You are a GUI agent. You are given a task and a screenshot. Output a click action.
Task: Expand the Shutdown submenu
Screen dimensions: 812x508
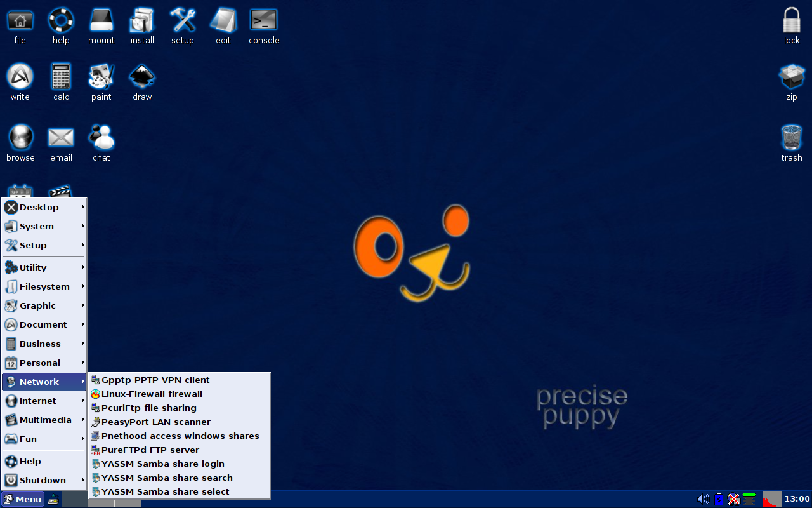point(44,480)
